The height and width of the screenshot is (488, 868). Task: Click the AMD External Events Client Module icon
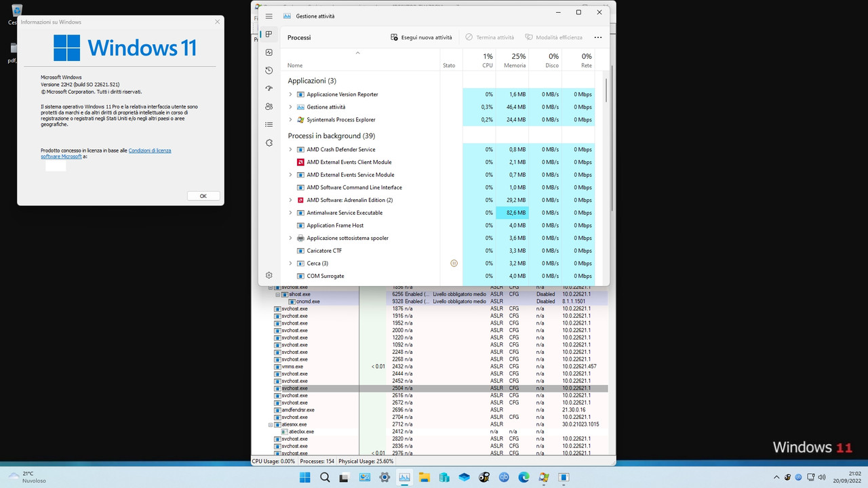pos(300,162)
